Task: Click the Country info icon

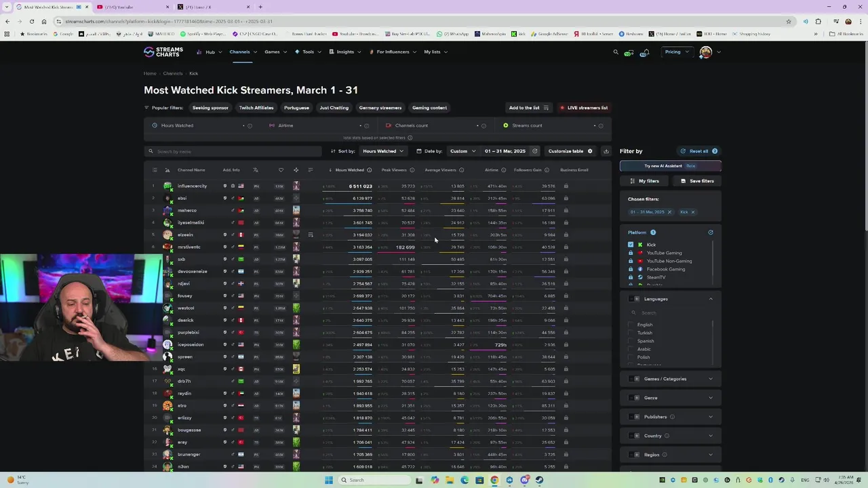Action: coord(667,436)
